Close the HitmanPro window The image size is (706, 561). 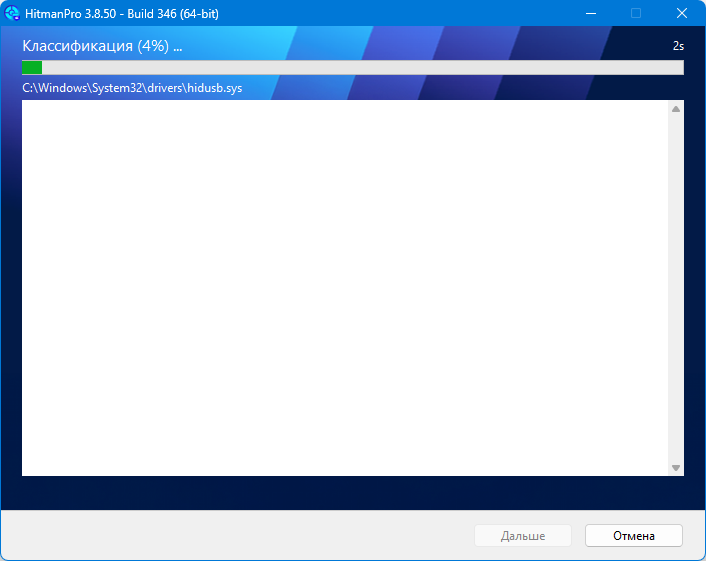click(x=682, y=14)
